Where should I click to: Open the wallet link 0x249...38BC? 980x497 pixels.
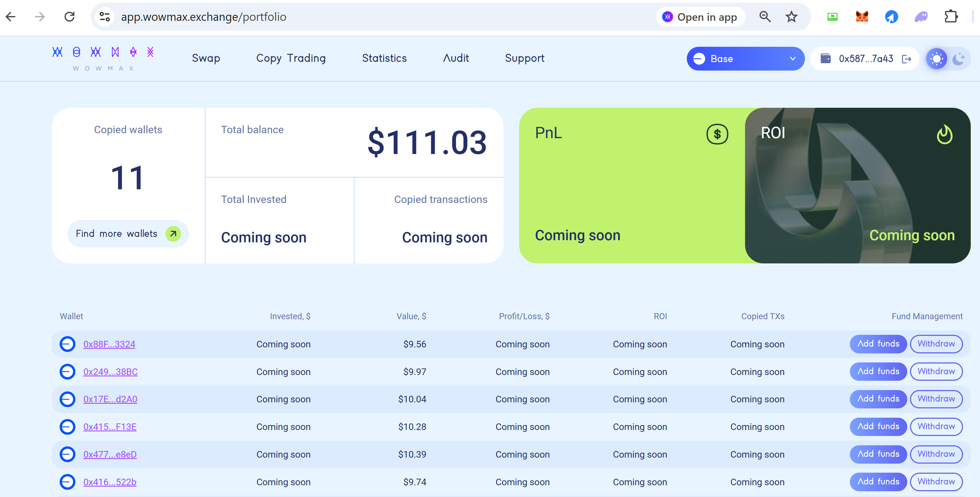coord(110,372)
